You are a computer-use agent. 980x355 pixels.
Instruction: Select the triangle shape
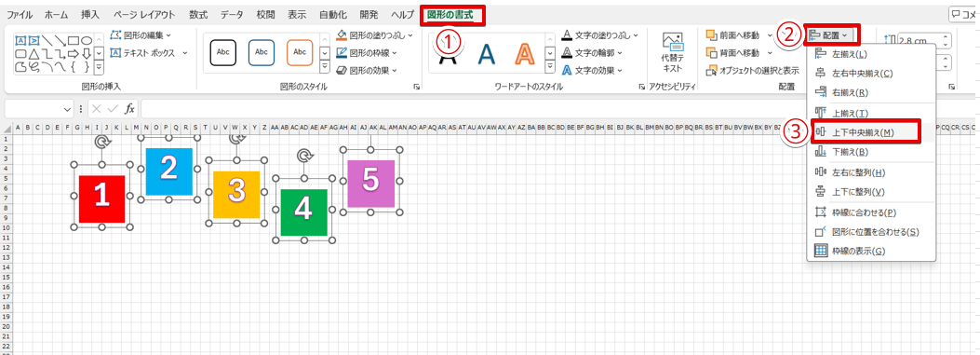click(x=34, y=54)
